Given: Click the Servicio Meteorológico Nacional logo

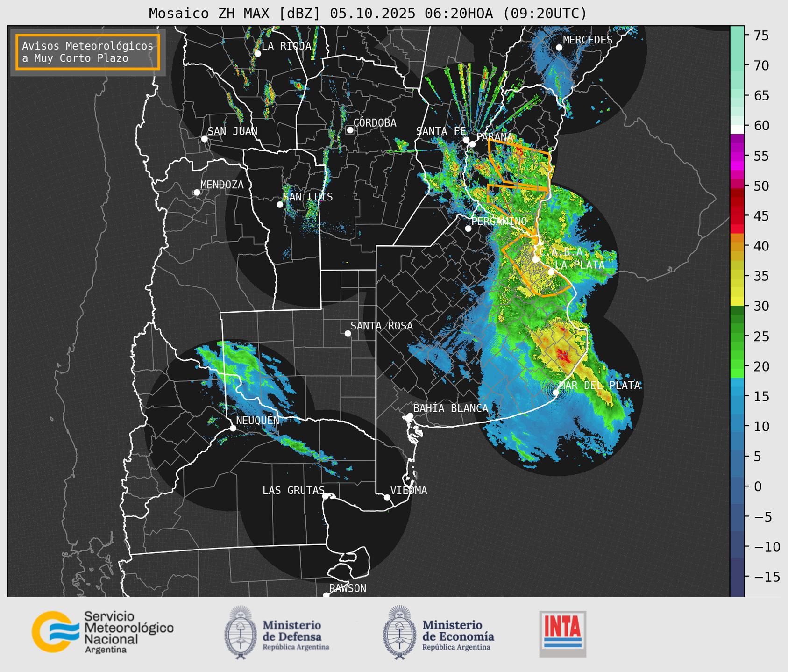Looking at the screenshot, I should (x=103, y=632).
